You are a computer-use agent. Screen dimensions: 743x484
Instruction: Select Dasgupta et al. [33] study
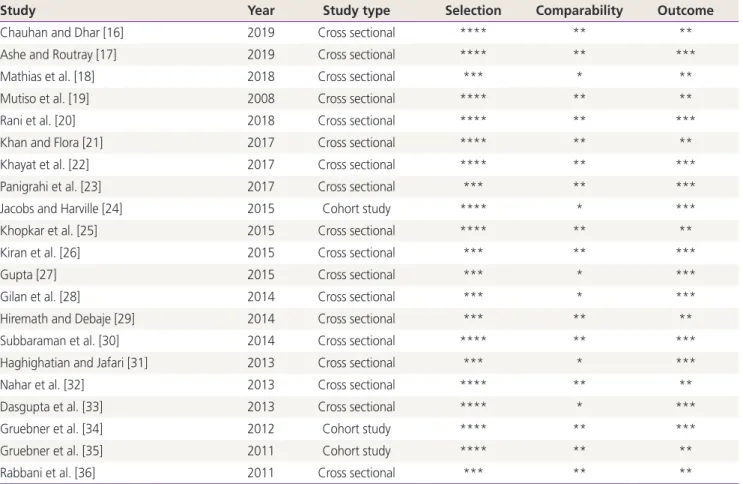point(51,406)
